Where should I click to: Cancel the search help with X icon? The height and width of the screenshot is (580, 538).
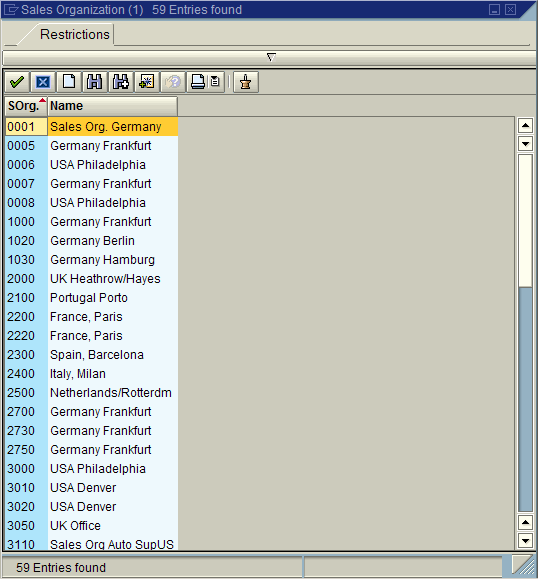tap(43, 82)
